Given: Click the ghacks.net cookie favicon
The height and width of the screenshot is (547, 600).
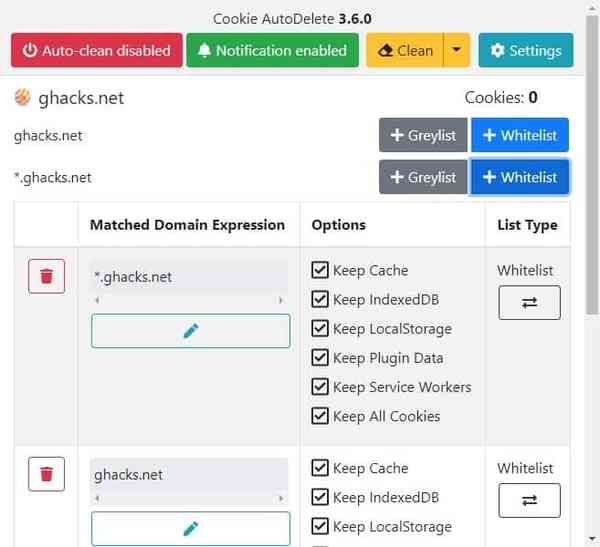Looking at the screenshot, I should click(x=22, y=97).
